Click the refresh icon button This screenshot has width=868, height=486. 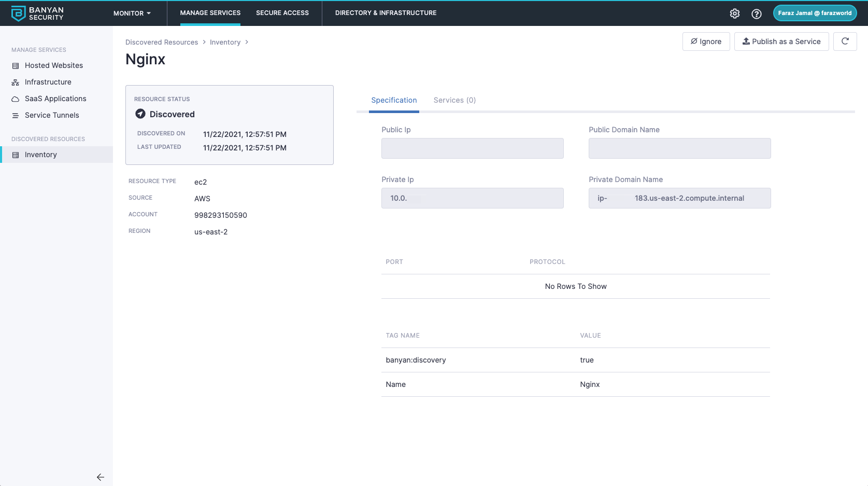[x=845, y=41]
